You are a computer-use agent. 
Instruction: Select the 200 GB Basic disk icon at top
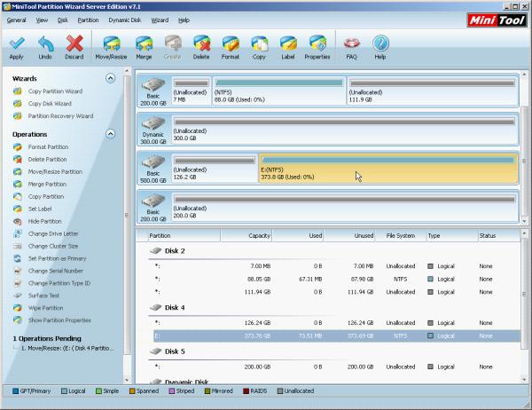[x=153, y=85]
